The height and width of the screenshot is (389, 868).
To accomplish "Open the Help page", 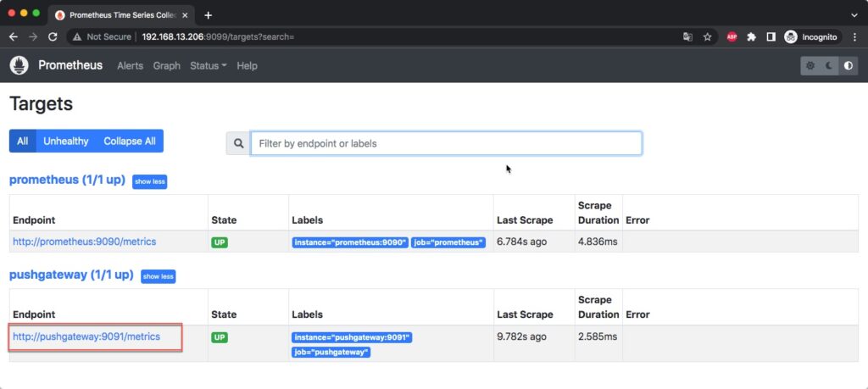I will point(247,66).
